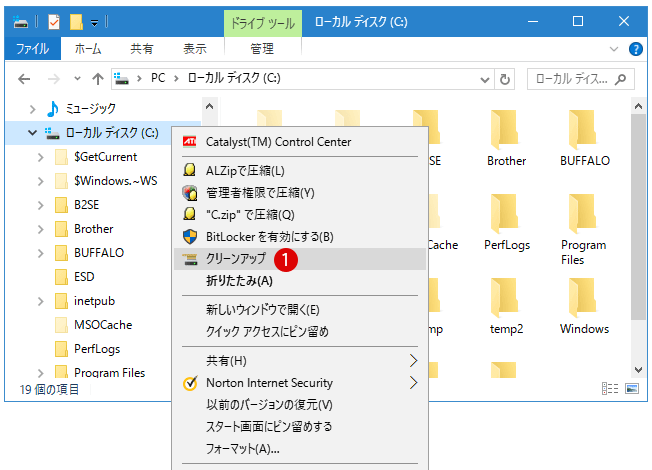This screenshot has width=652, height=470.
Task: Open the blue Help question mark icon
Action: pos(636,49)
